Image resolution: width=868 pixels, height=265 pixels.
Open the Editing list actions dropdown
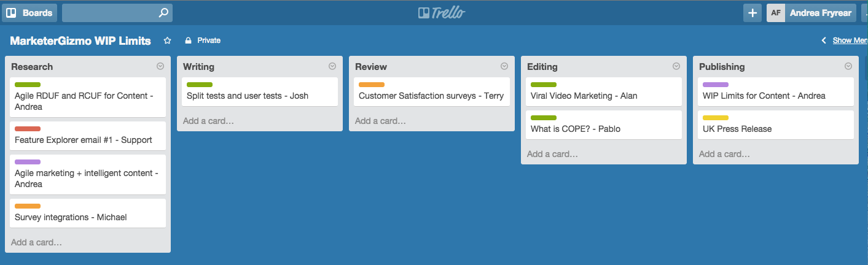[676, 66]
